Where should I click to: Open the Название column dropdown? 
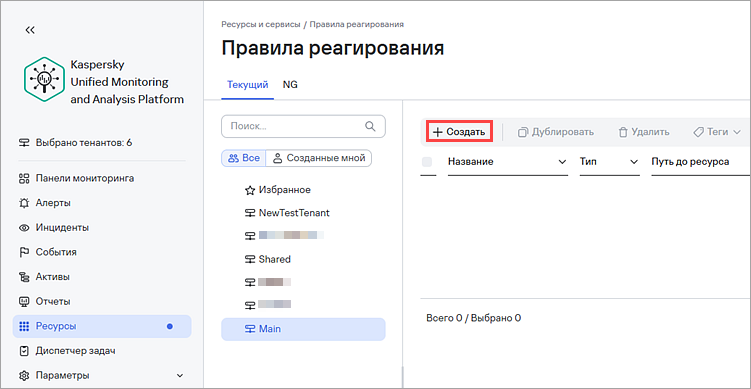click(562, 162)
